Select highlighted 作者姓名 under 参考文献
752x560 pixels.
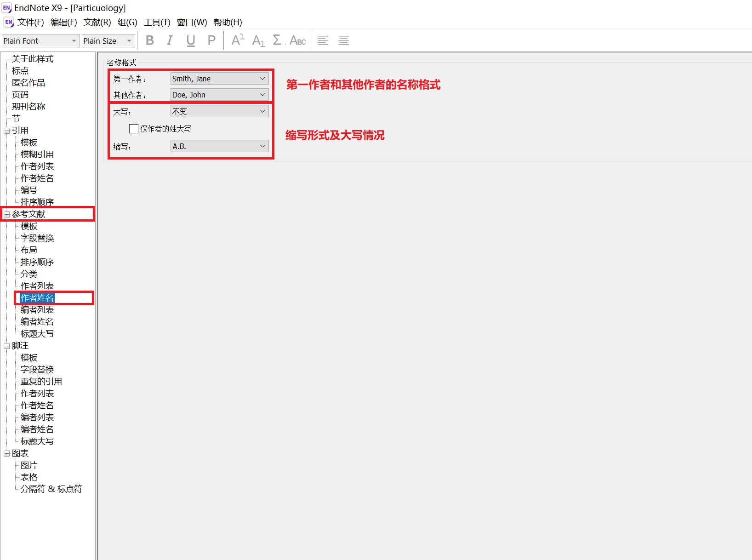37,298
